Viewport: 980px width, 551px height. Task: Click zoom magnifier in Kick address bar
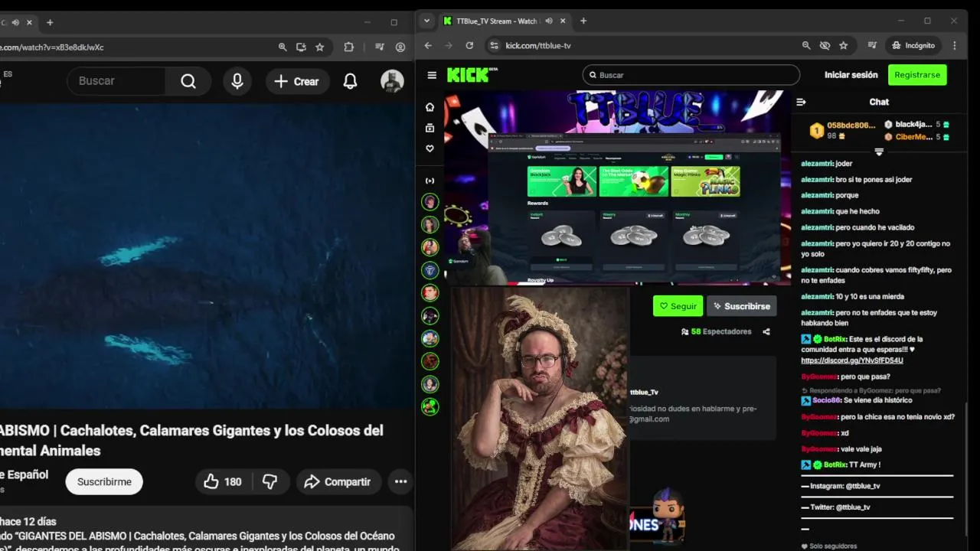coord(806,45)
